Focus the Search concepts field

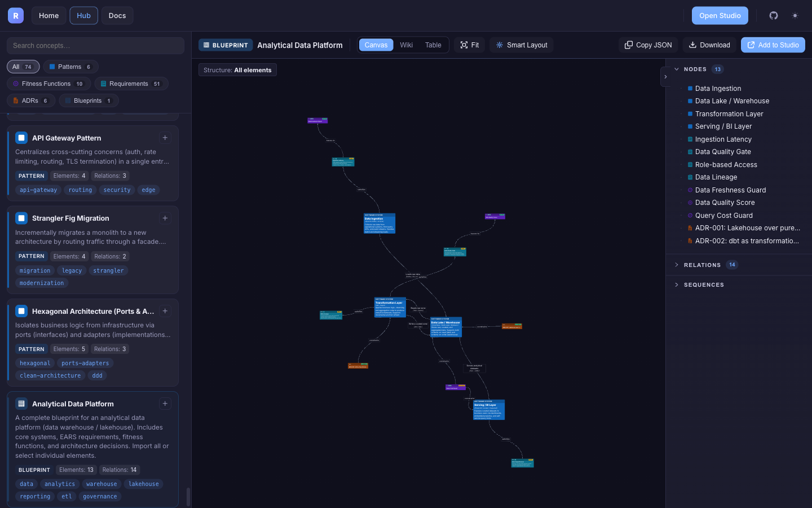95,46
